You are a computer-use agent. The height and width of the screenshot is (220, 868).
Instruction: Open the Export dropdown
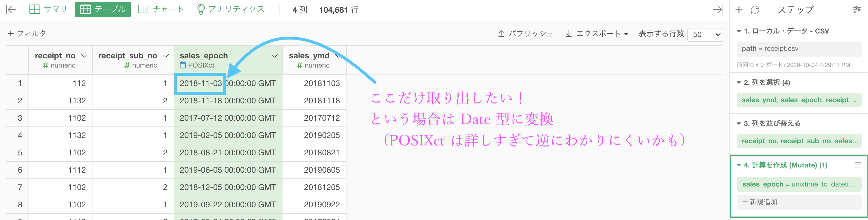click(597, 34)
